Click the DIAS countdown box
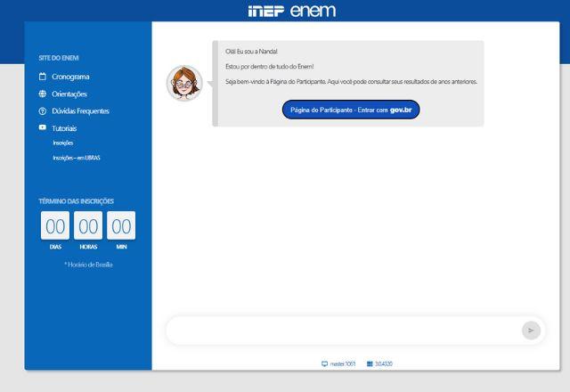Screen dimensions: 570x392 [55, 225]
